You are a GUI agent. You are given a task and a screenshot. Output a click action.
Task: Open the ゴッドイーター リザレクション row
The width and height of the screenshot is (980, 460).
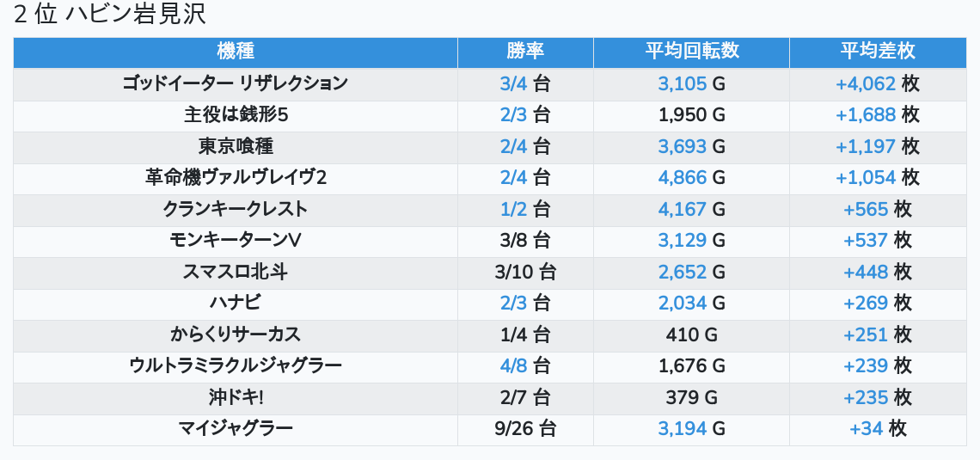(x=236, y=83)
